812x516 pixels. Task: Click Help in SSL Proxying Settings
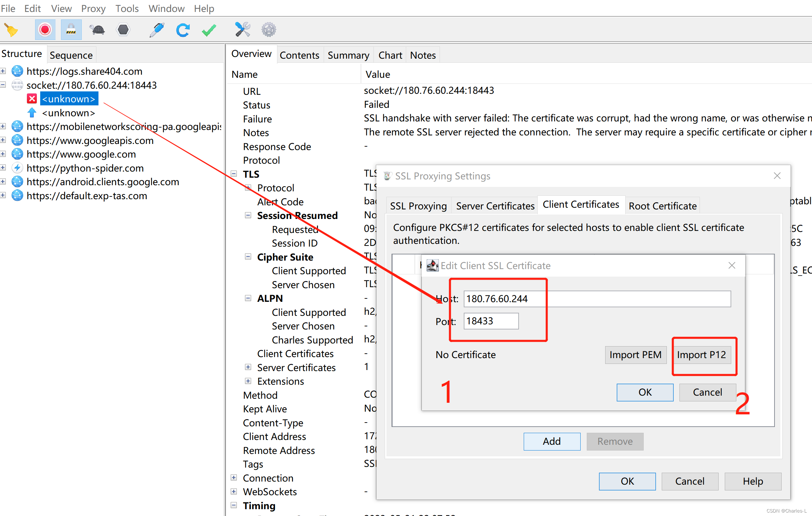click(753, 482)
